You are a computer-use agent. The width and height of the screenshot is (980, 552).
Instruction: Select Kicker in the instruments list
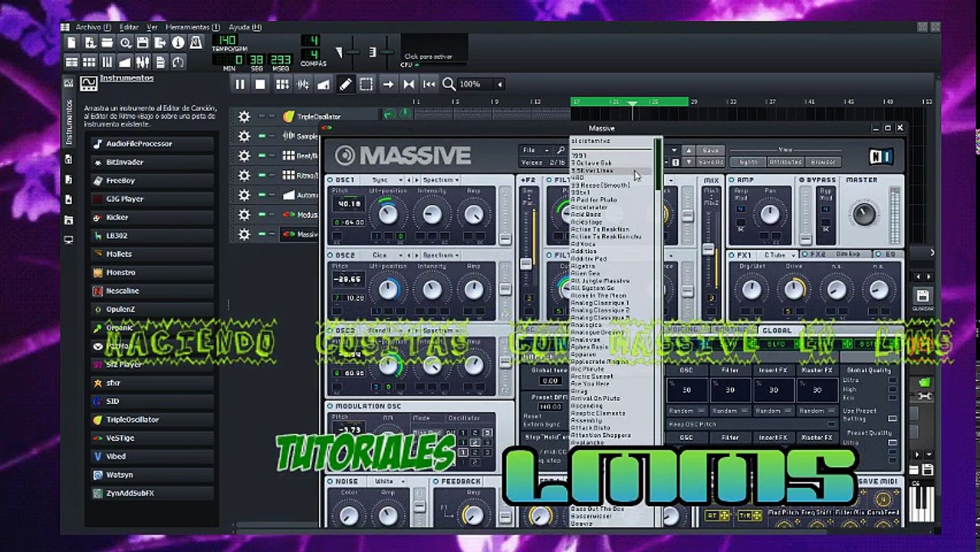pyautogui.click(x=151, y=217)
